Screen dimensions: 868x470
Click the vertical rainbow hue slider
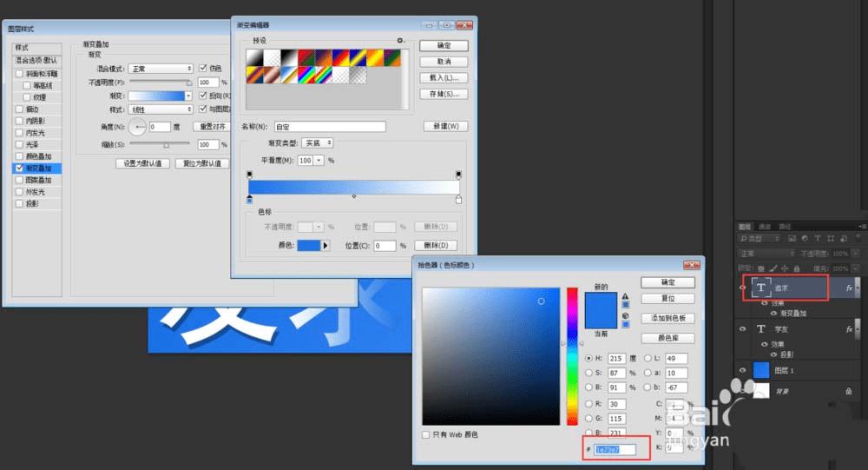click(572, 356)
